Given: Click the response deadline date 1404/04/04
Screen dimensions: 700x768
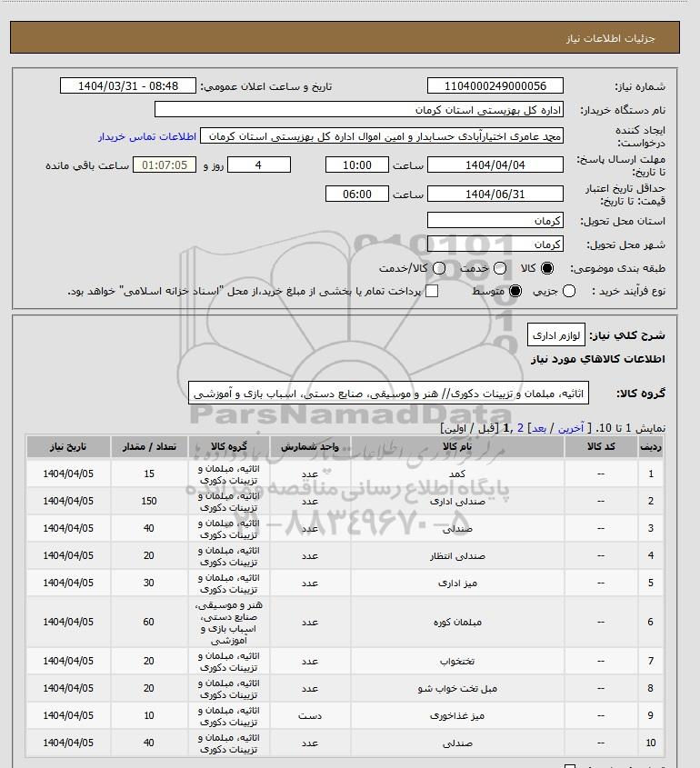Looking at the screenshot, I should tap(495, 165).
